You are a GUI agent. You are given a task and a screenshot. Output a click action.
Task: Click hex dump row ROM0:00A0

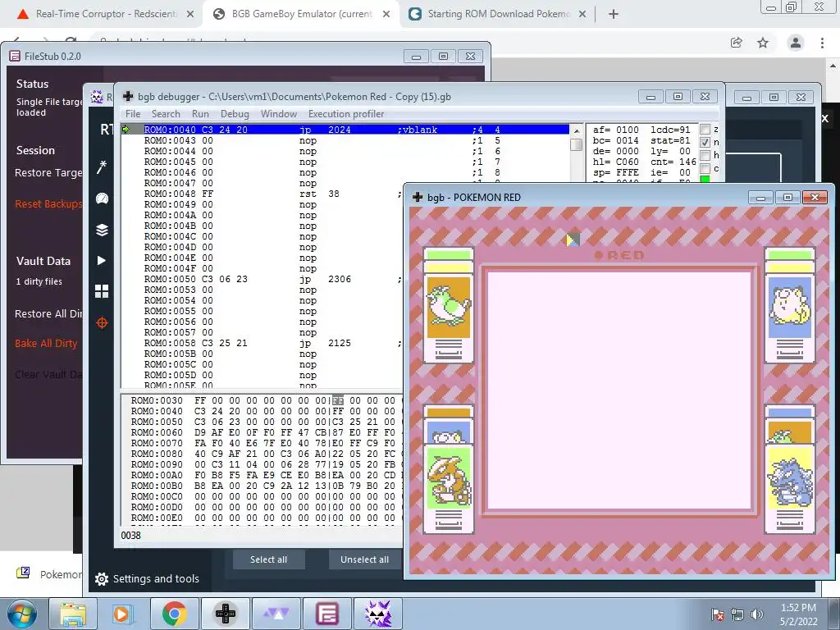tap(262, 475)
